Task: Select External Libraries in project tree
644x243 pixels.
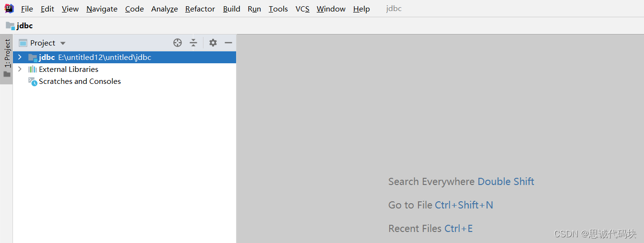Action: (x=69, y=69)
